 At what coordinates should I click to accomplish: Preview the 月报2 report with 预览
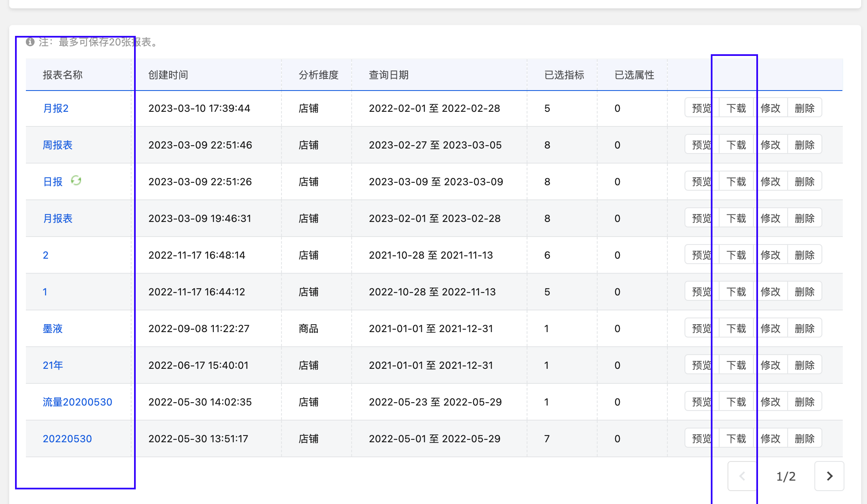tap(702, 108)
